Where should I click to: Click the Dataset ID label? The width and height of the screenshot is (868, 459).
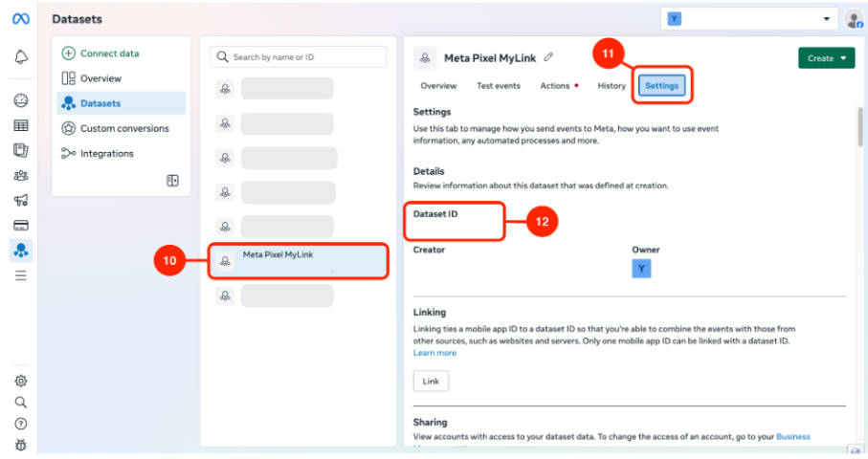pyautogui.click(x=435, y=214)
